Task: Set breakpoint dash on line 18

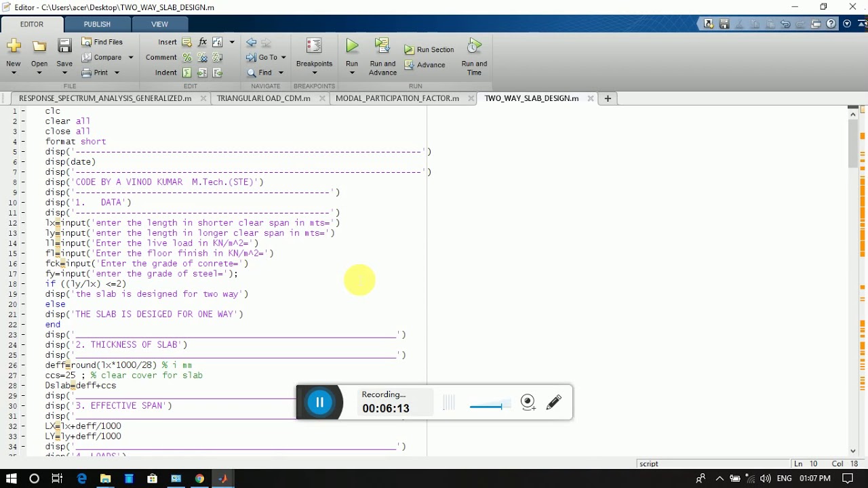Action: [x=24, y=284]
